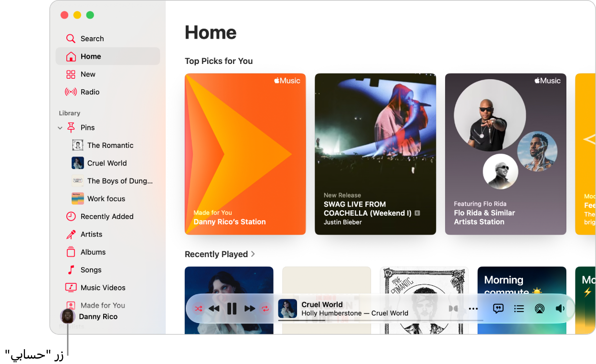Open pinned The Boys of Dung... item
Viewport: 596px width, 364px height.
pyautogui.click(x=112, y=181)
